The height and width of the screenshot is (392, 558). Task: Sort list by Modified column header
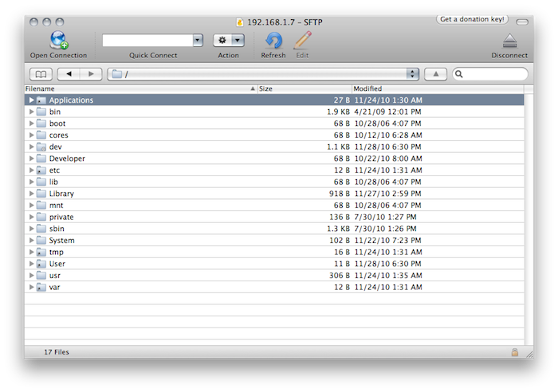pos(437,88)
